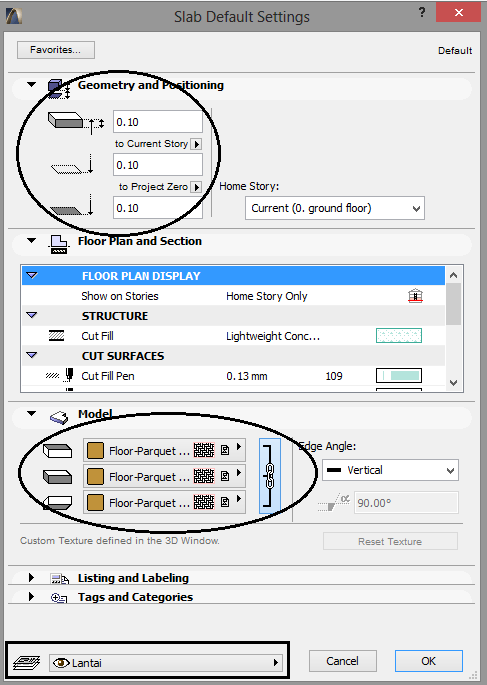The image size is (487, 685).
Task: Click the Floor Plan and Section icon
Action: coord(59,244)
